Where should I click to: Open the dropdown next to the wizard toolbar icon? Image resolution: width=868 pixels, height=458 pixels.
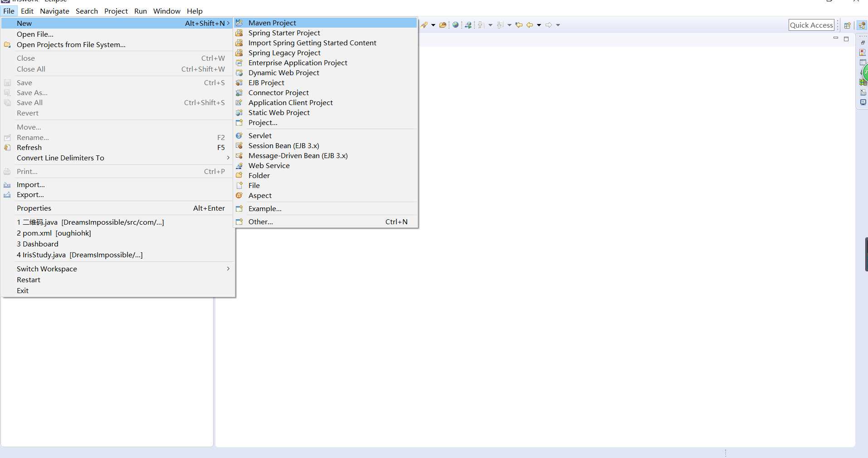click(x=433, y=25)
